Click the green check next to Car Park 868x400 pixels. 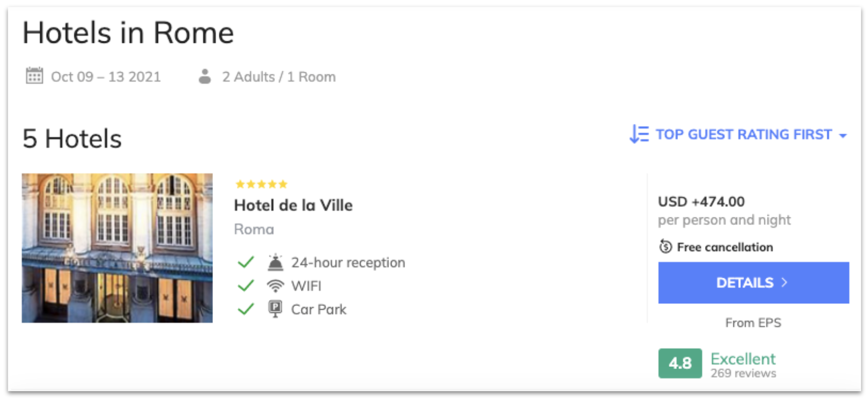coord(246,309)
